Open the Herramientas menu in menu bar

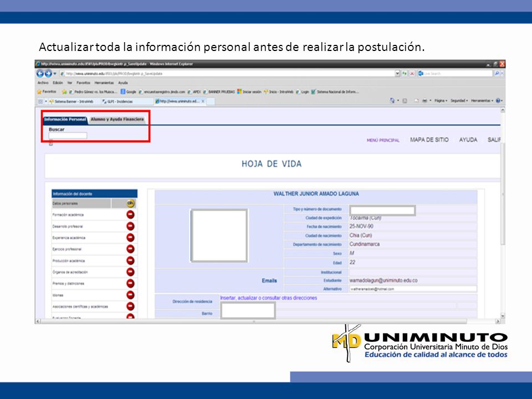tap(104, 83)
